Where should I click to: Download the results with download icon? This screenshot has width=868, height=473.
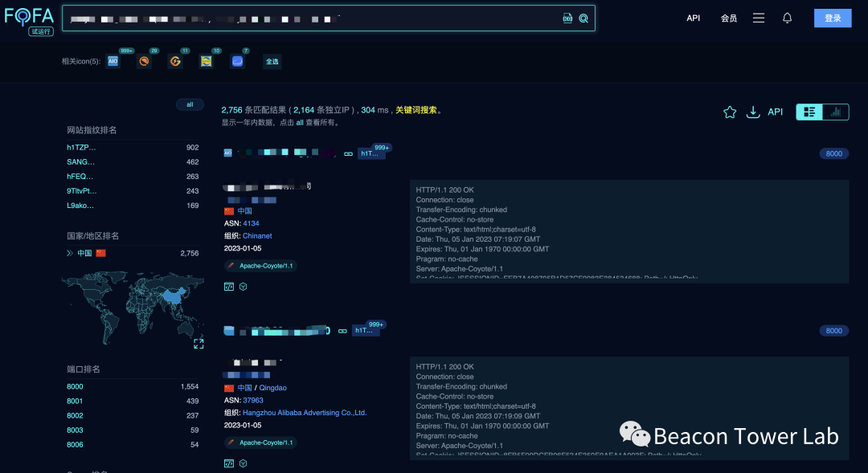[753, 112]
